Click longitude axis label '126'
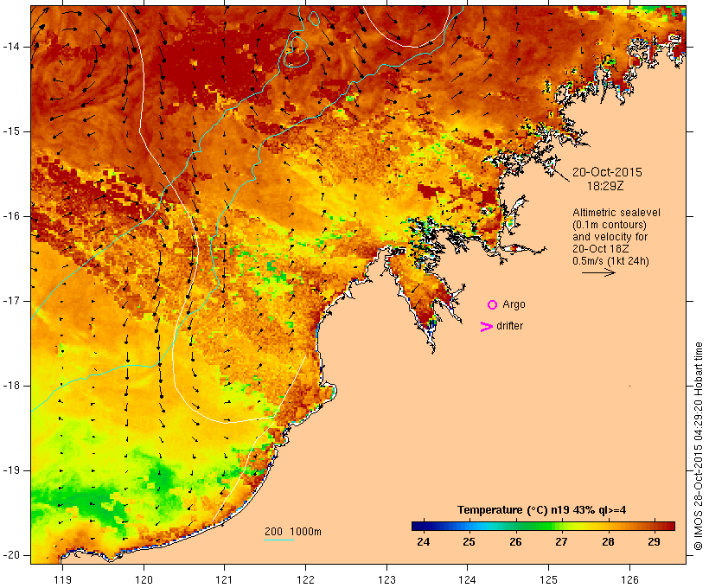The width and height of the screenshot is (709, 588). point(629,580)
